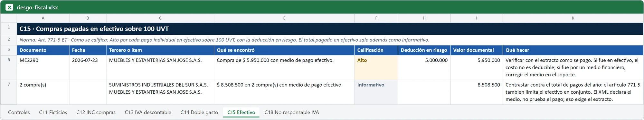
Task: Click the 'Qué hacer' header cell
Action: 573,50
